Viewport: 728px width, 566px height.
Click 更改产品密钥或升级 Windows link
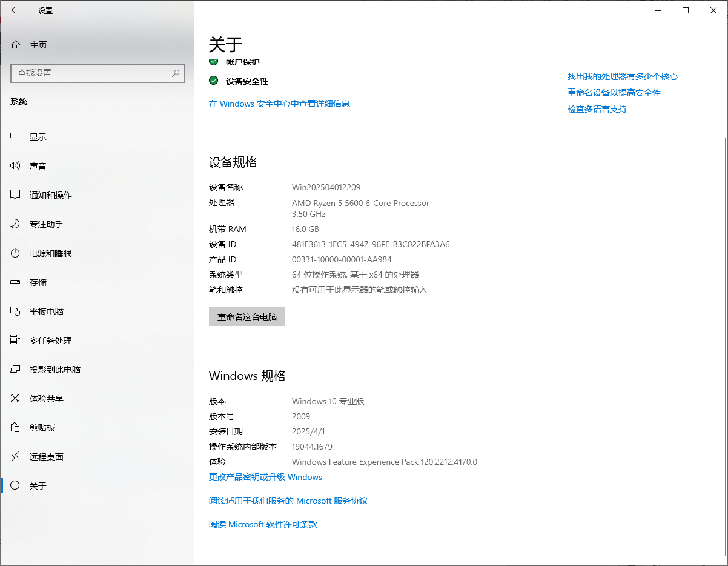pyautogui.click(x=265, y=477)
